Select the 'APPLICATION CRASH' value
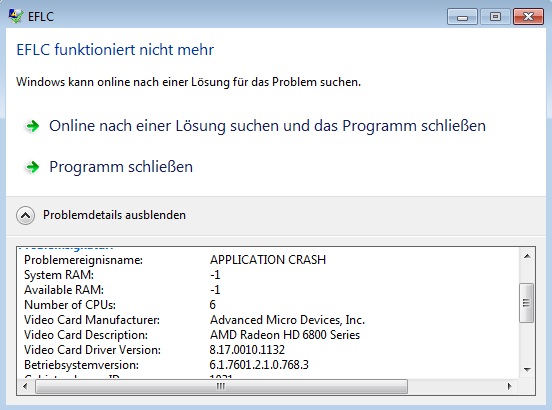 268,260
